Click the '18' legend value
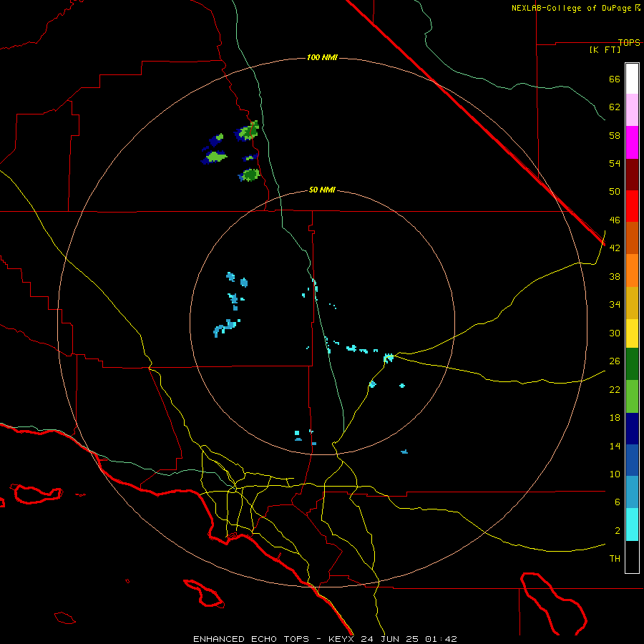This screenshot has height=644, width=644. coord(615,418)
